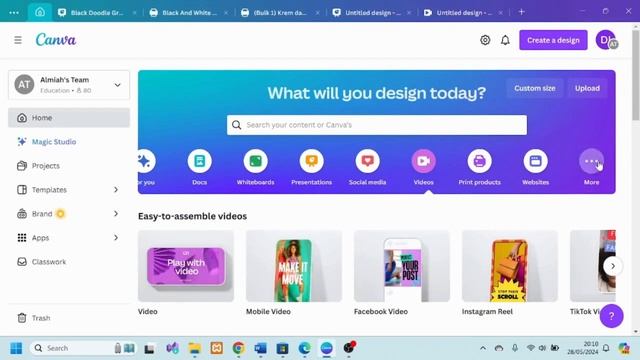Open the More categories icon

point(591,161)
